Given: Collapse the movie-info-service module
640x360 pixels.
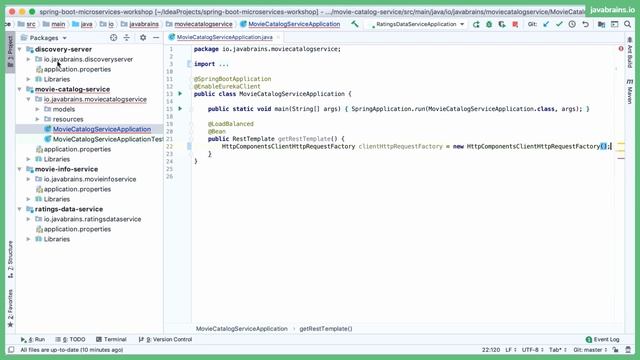Looking at the screenshot, I should [x=20, y=169].
